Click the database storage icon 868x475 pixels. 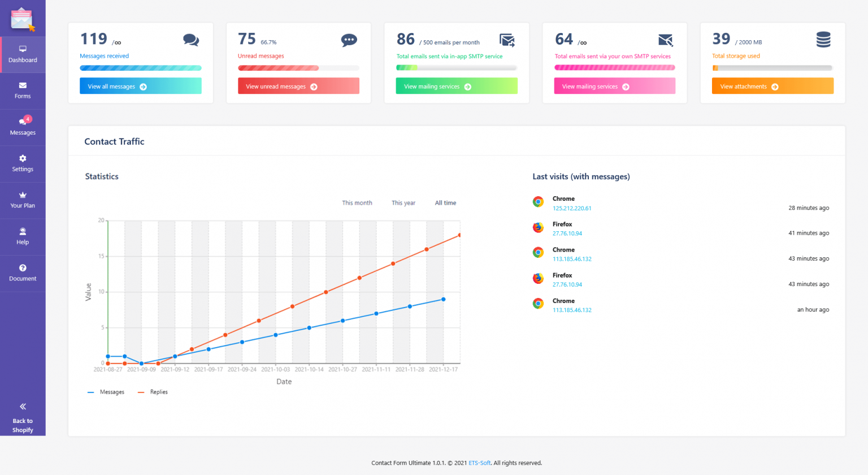pyautogui.click(x=823, y=40)
